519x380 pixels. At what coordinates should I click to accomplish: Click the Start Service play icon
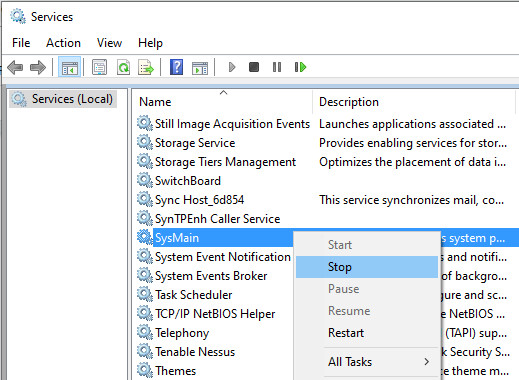pyautogui.click(x=232, y=67)
